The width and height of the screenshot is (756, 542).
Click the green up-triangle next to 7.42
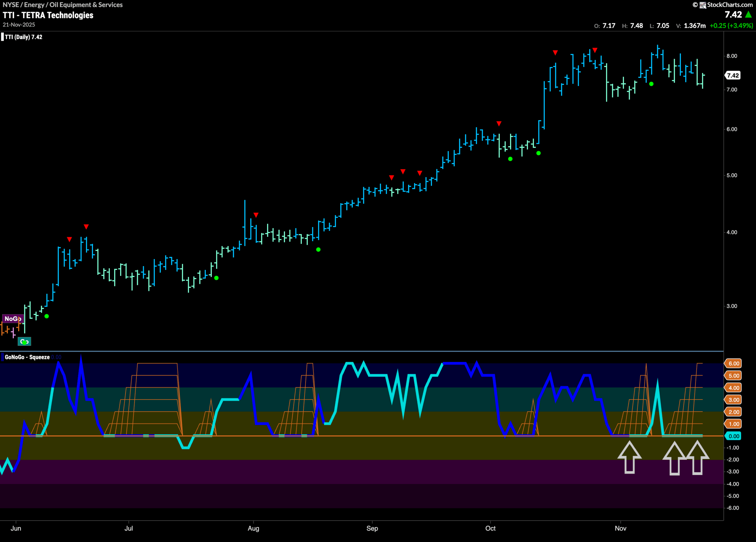[x=748, y=15]
